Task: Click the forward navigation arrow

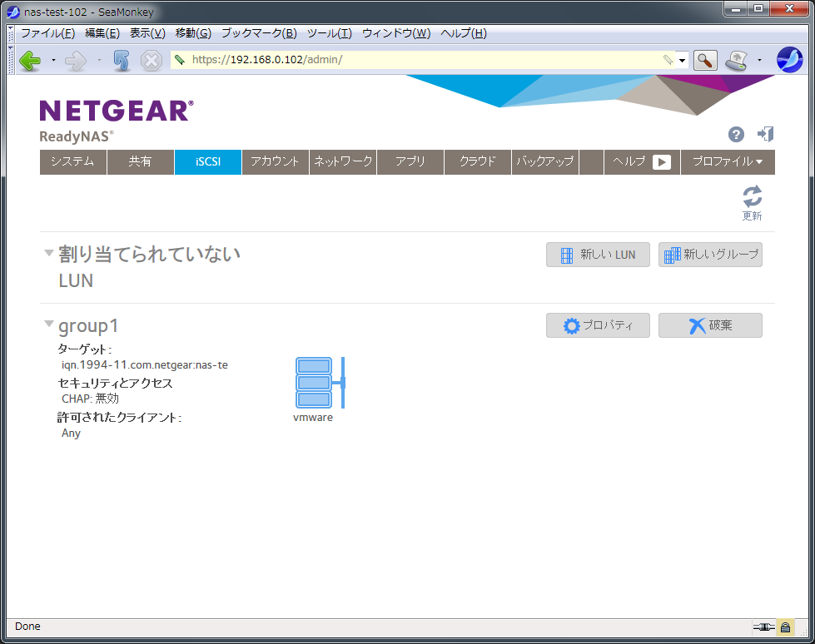Action: [76, 60]
